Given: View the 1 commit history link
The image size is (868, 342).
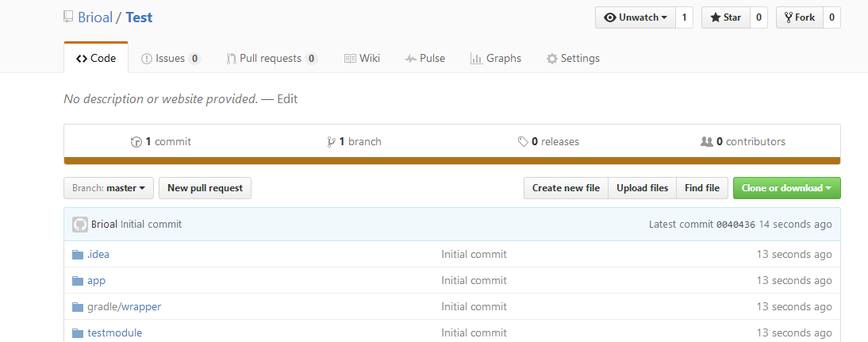Looking at the screenshot, I should click(x=160, y=142).
